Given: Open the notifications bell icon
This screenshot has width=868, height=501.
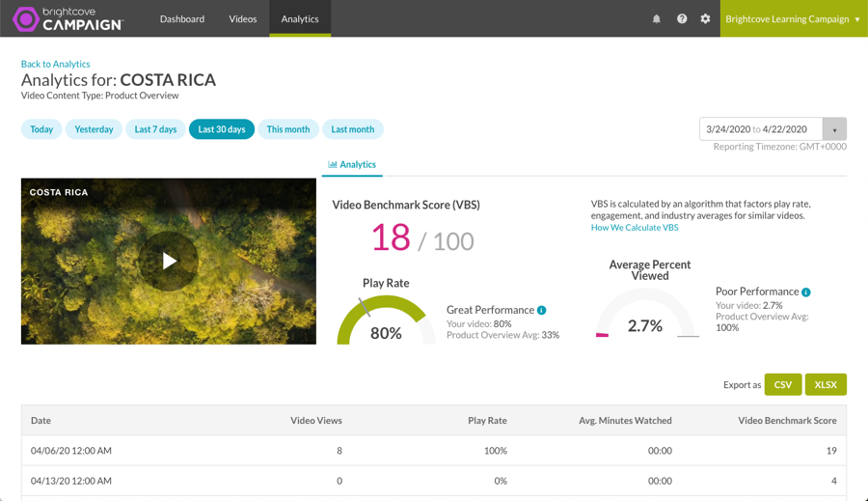Looking at the screenshot, I should [x=657, y=19].
